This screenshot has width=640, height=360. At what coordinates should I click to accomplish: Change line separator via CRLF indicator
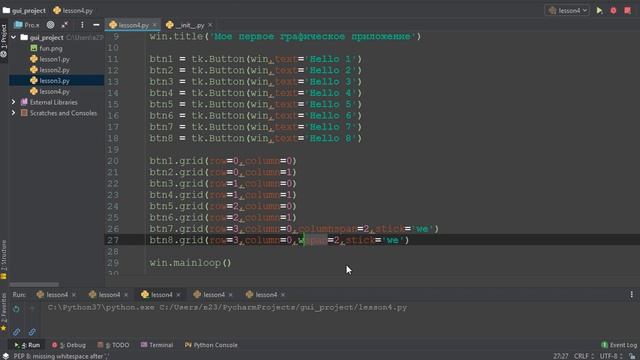pyautogui.click(x=584, y=356)
